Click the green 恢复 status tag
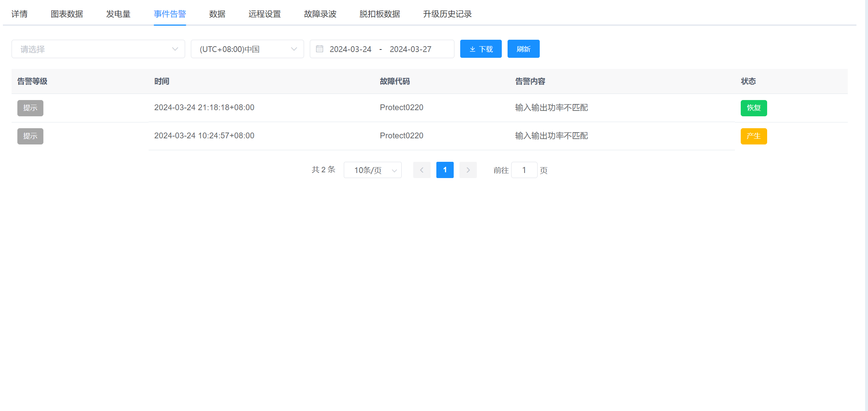Viewport: 868px width, 411px height. [754, 108]
